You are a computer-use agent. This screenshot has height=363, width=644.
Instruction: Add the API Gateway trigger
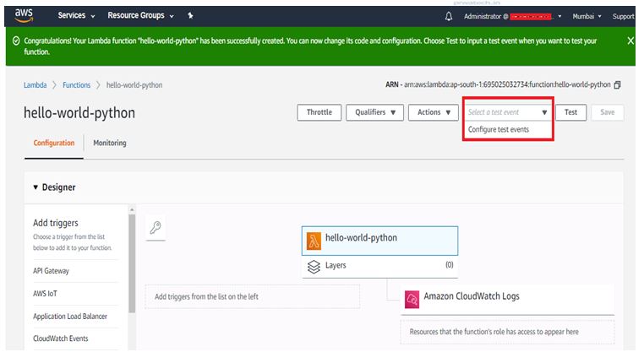click(x=51, y=271)
